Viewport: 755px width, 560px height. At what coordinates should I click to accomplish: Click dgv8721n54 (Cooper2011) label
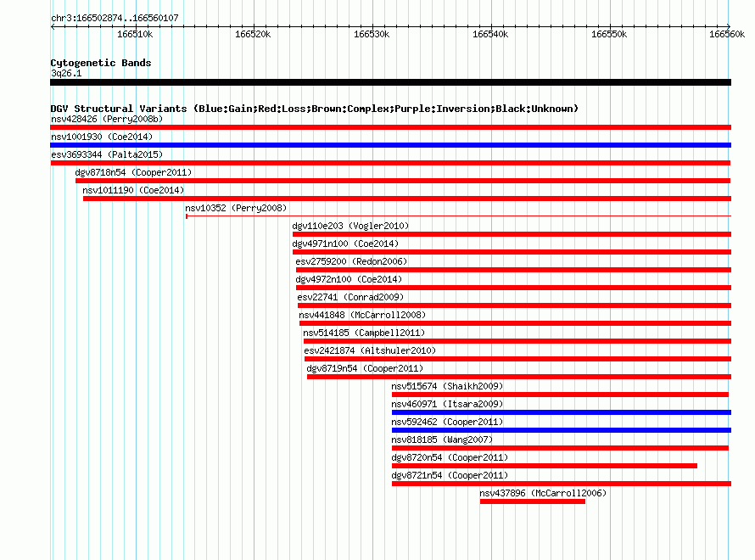point(450,475)
